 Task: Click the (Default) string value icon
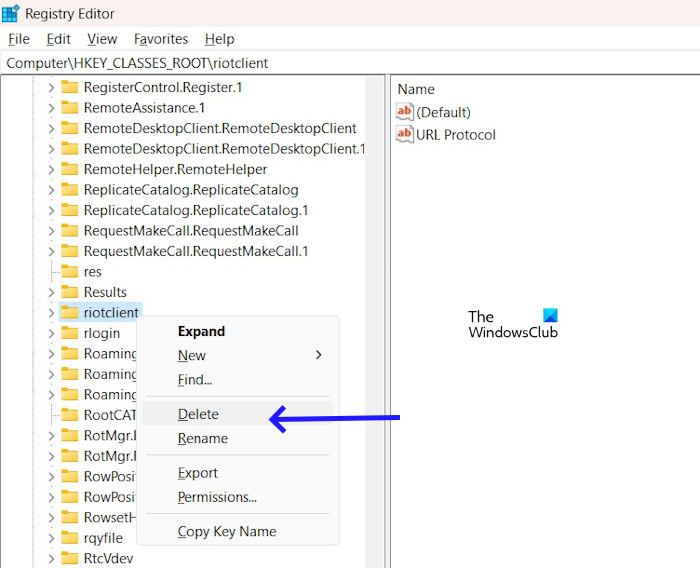click(404, 112)
